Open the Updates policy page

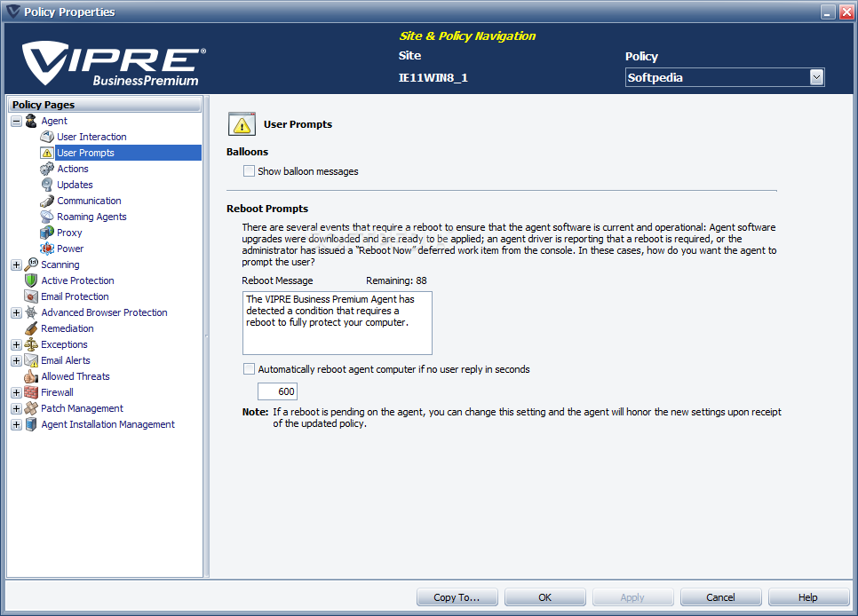[x=75, y=185]
